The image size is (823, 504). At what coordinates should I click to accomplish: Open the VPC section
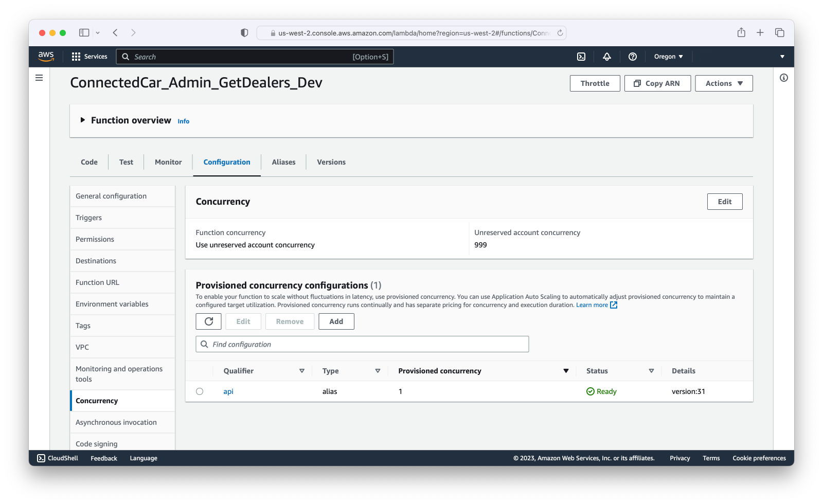122,347
